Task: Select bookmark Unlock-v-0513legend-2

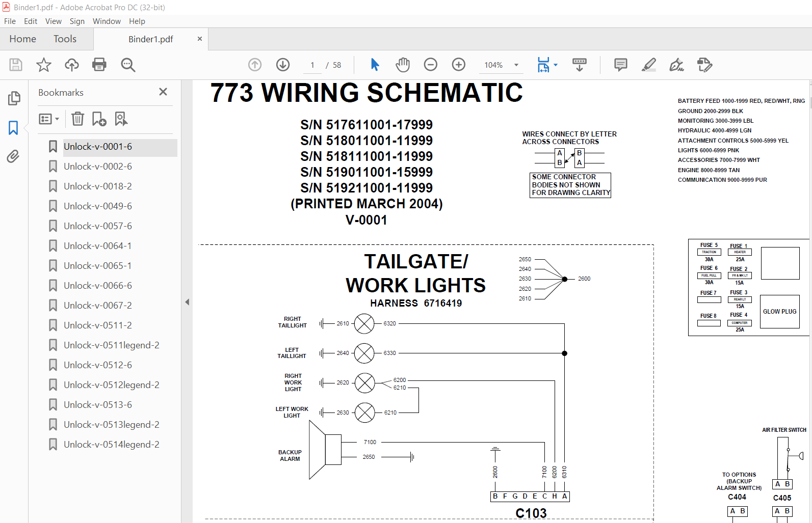Action: [x=112, y=425]
